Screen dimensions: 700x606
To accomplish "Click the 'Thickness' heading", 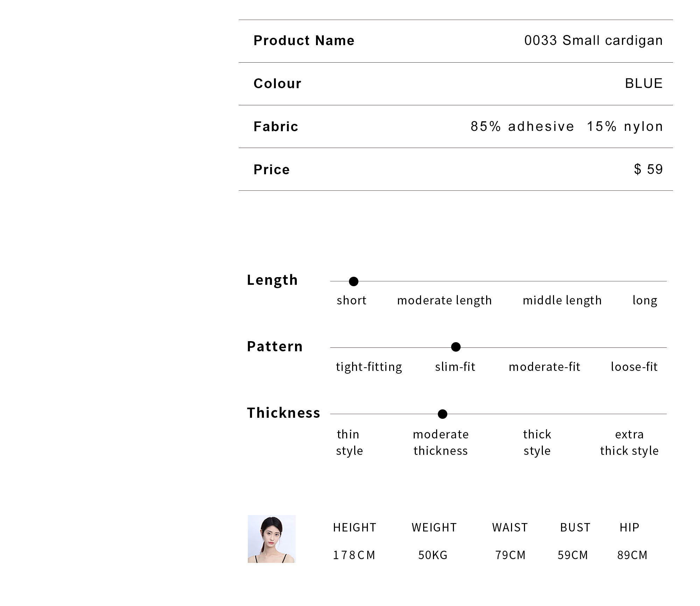I will pyautogui.click(x=283, y=413).
